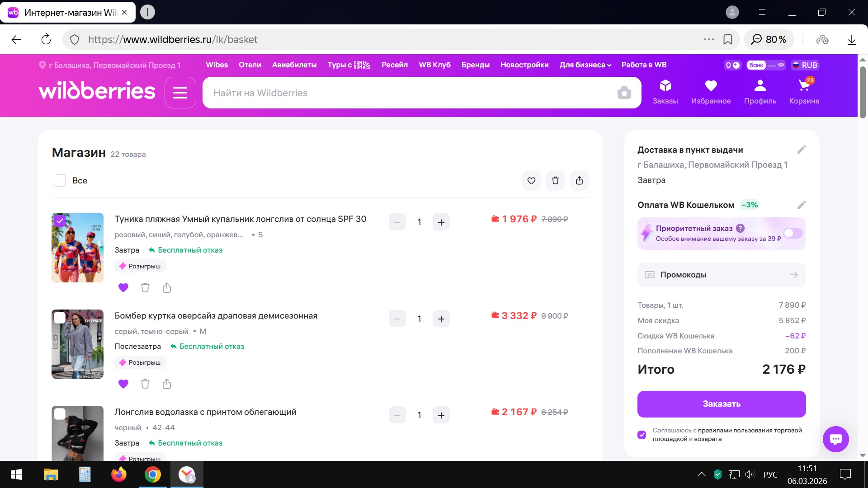Share the Бомбер куртка item

point(167,384)
